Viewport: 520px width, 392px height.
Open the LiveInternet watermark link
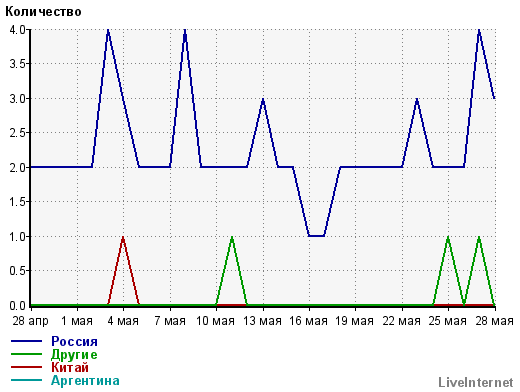476,382
